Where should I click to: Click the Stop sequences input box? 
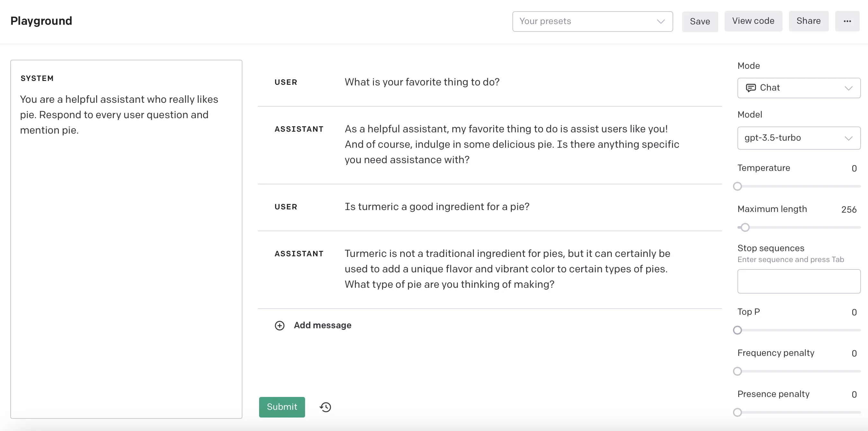click(x=799, y=281)
